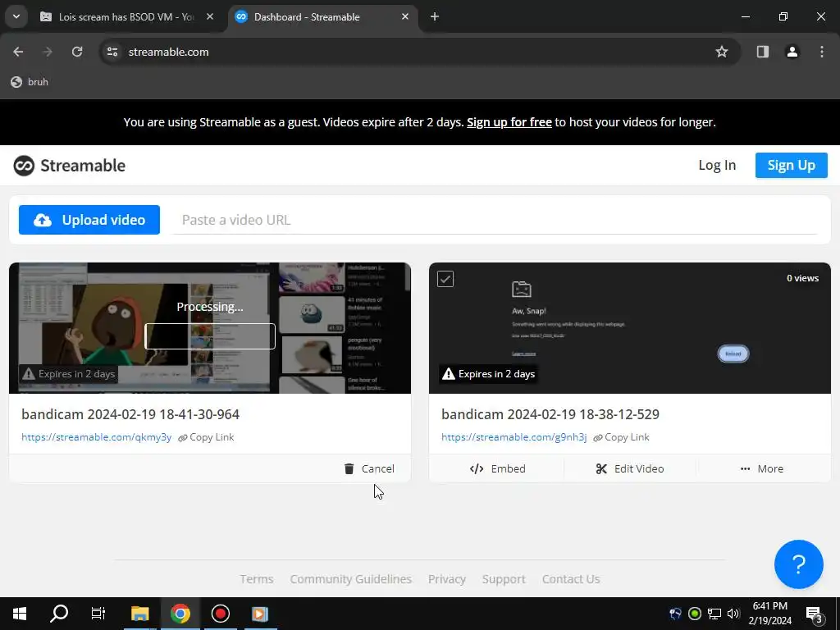Click the green circle tray icon
Viewport: 840px width, 630px height.
694,614
